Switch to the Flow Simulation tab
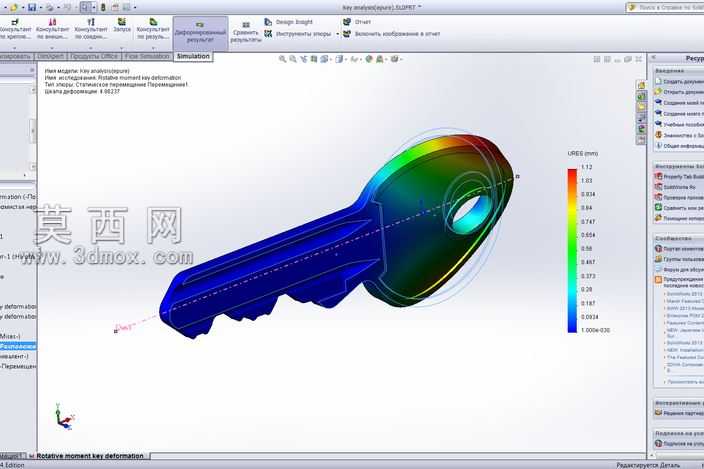 [147, 56]
